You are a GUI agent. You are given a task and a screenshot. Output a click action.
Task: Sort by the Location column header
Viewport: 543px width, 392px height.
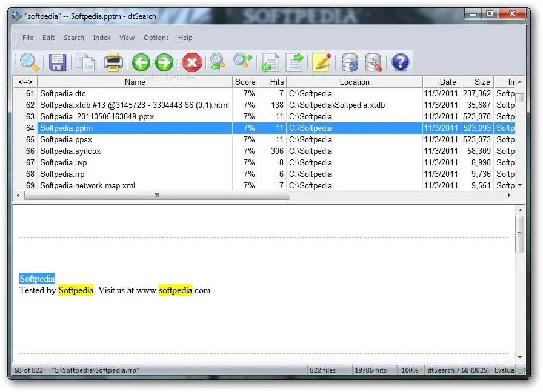[x=355, y=82]
